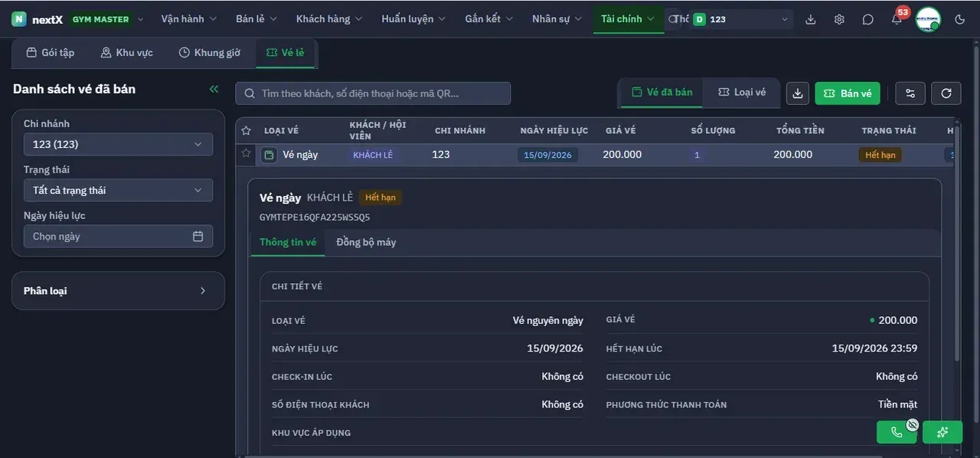The image size is (980, 458).
Task: Open the chat messages icon
Action: pyautogui.click(x=867, y=19)
